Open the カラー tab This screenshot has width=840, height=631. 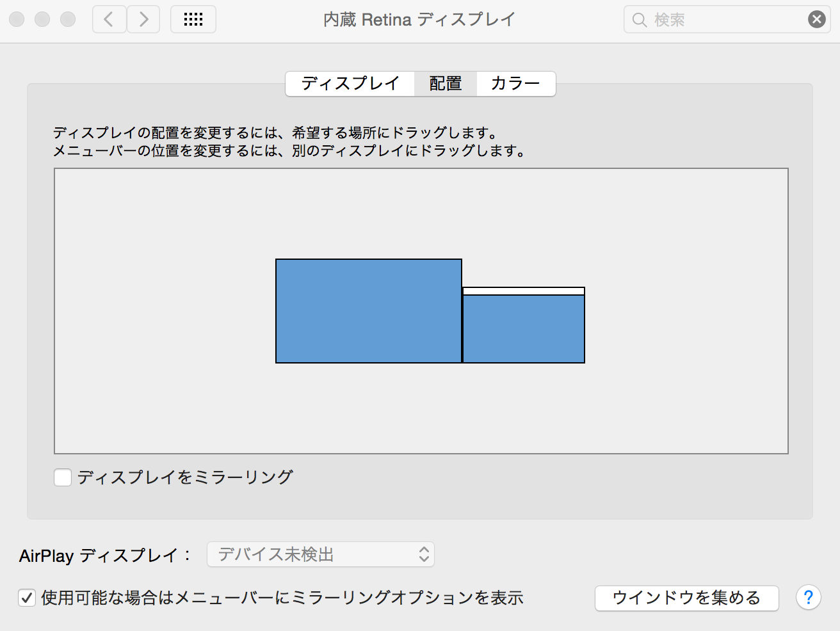pos(515,84)
